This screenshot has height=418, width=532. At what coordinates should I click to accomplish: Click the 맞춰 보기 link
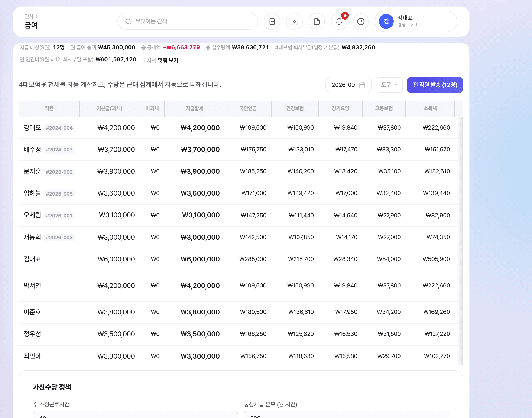pos(168,60)
